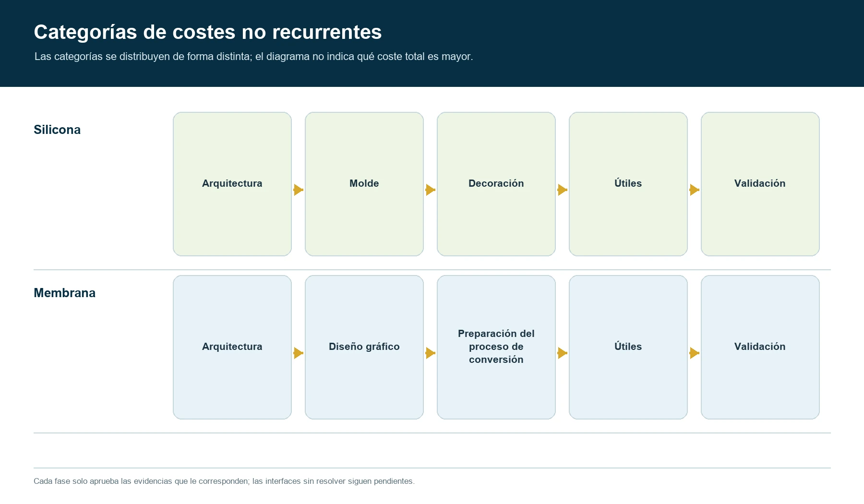
Task: Click the arrow between Molde and Decoración
Action: coord(430,190)
